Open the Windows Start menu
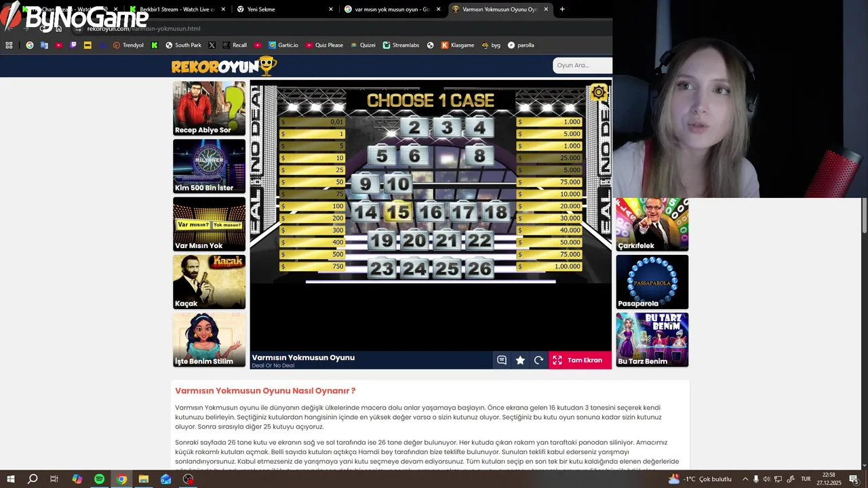 tap(11, 479)
